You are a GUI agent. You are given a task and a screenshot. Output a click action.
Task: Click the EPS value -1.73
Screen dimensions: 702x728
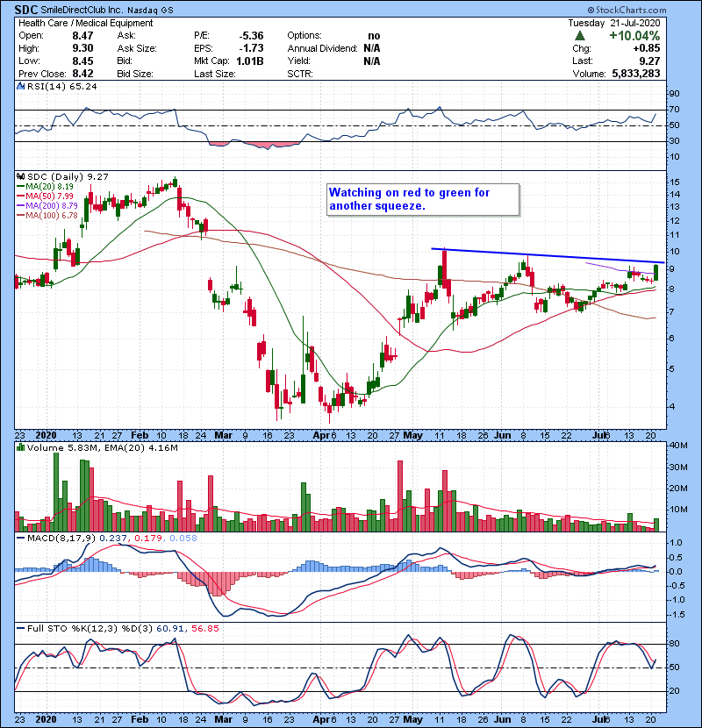point(252,48)
